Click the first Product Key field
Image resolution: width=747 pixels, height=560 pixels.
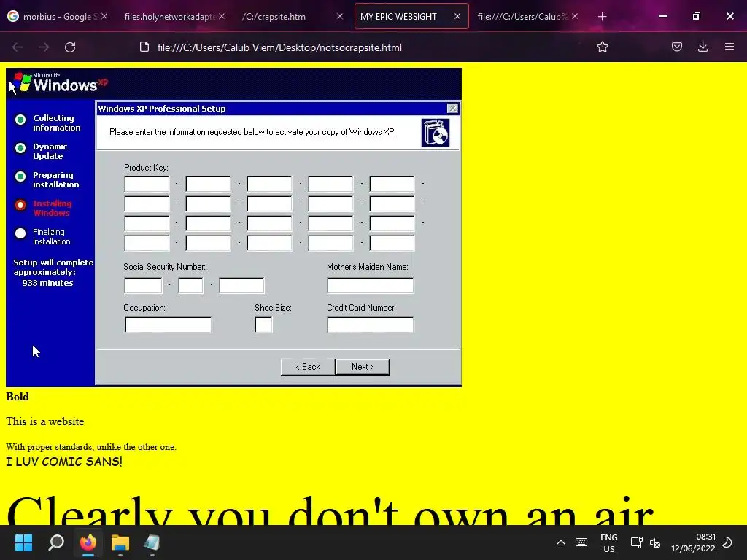tap(147, 184)
